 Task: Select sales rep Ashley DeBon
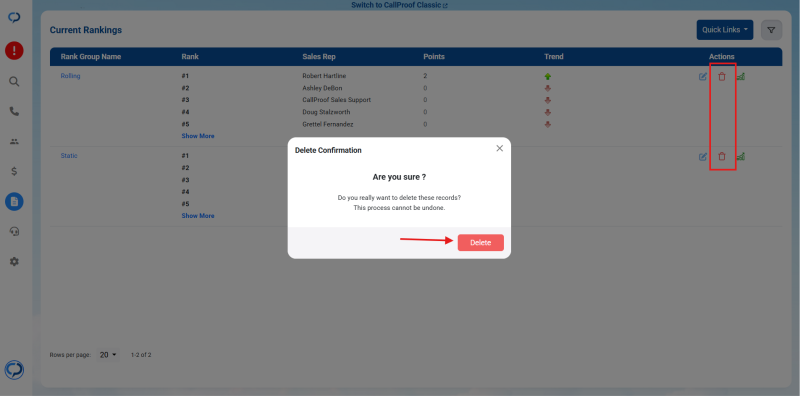(x=322, y=88)
